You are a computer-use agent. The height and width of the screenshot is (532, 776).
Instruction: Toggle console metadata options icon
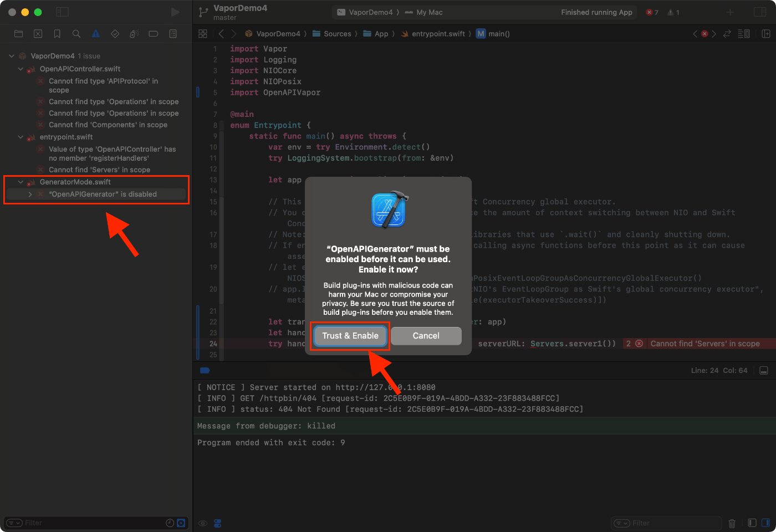click(x=217, y=523)
